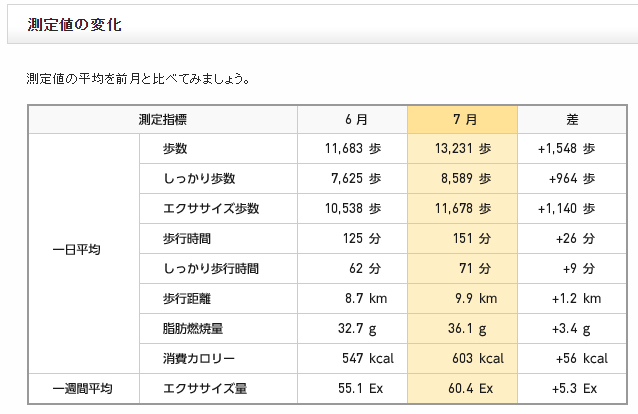Click the 一週間平均 row group label
The image size is (638, 414).
[x=82, y=388]
